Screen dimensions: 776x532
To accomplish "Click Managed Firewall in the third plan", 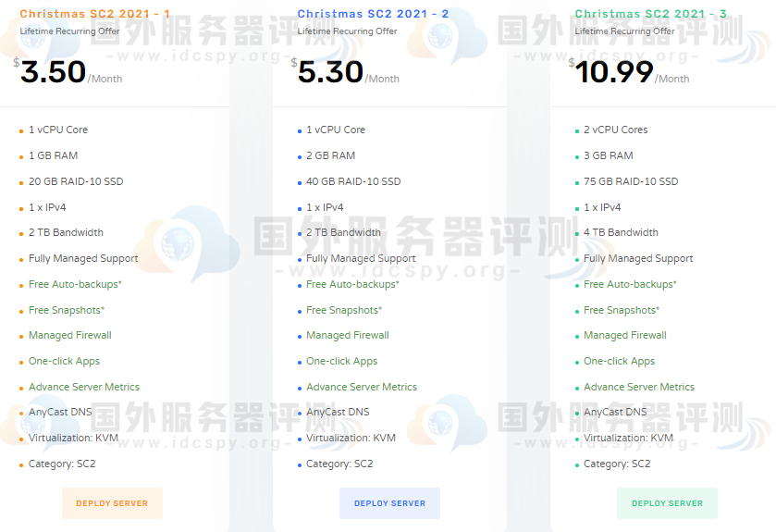I will (624, 336).
